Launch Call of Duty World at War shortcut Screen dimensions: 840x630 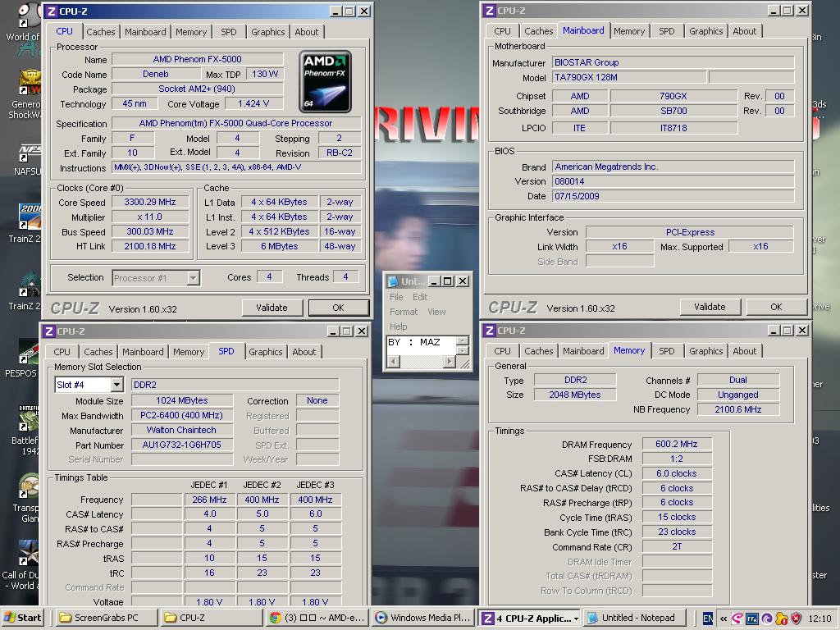[x=30, y=554]
